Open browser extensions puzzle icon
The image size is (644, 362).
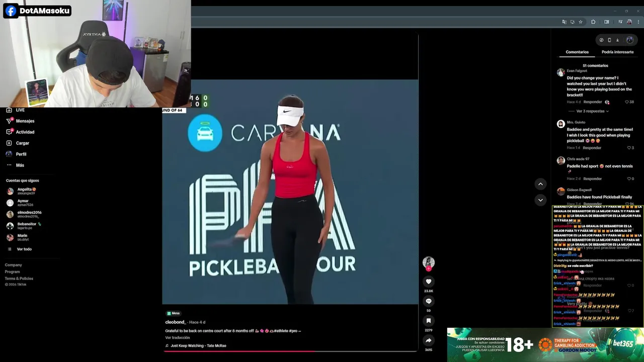click(593, 22)
